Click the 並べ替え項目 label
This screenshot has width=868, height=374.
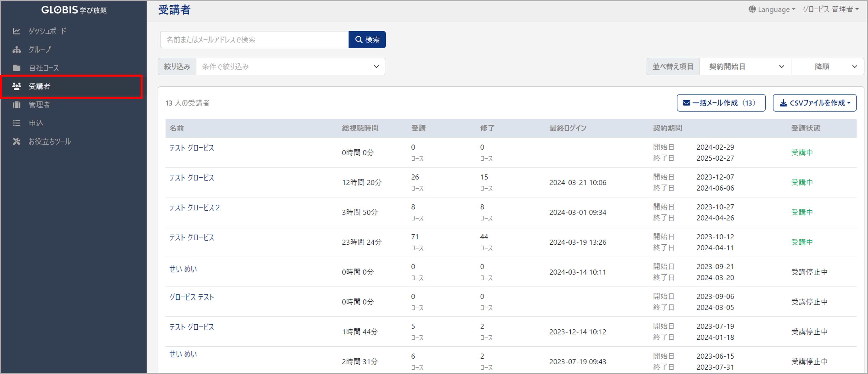(673, 67)
